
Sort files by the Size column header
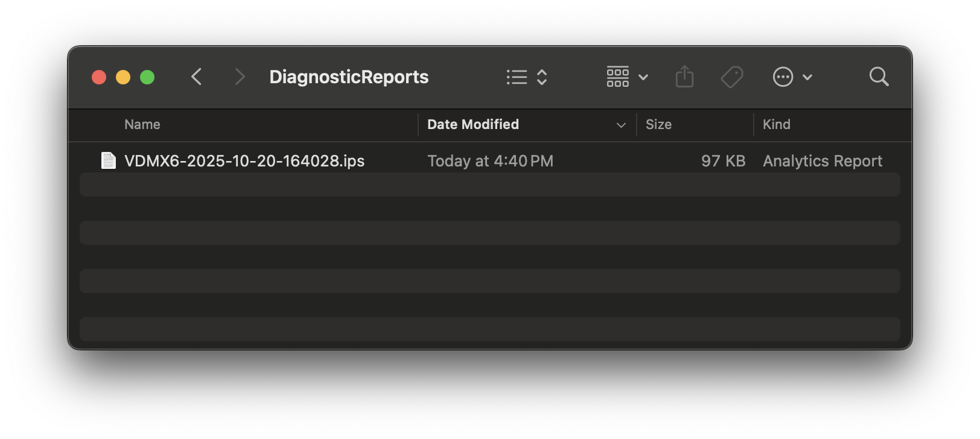[658, 124]
